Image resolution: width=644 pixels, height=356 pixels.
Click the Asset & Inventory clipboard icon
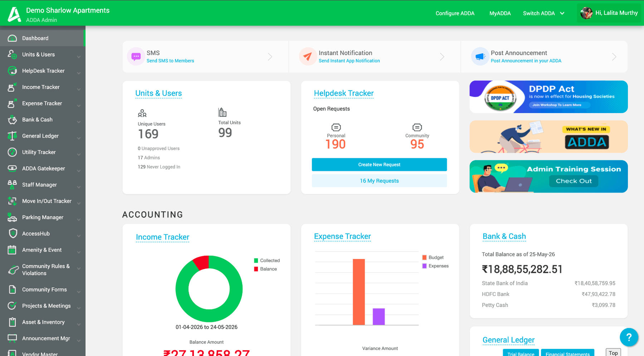pos(12,322)
